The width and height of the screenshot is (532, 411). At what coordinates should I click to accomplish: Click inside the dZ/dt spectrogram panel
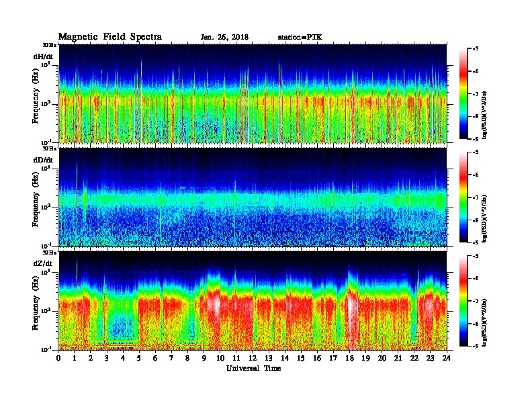point(253,301)
